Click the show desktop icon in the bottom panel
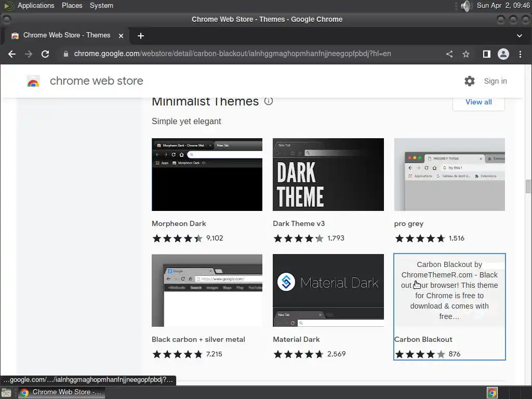This screenshot has height=399, width=532. pyautogui.click(x=6, y=393)
